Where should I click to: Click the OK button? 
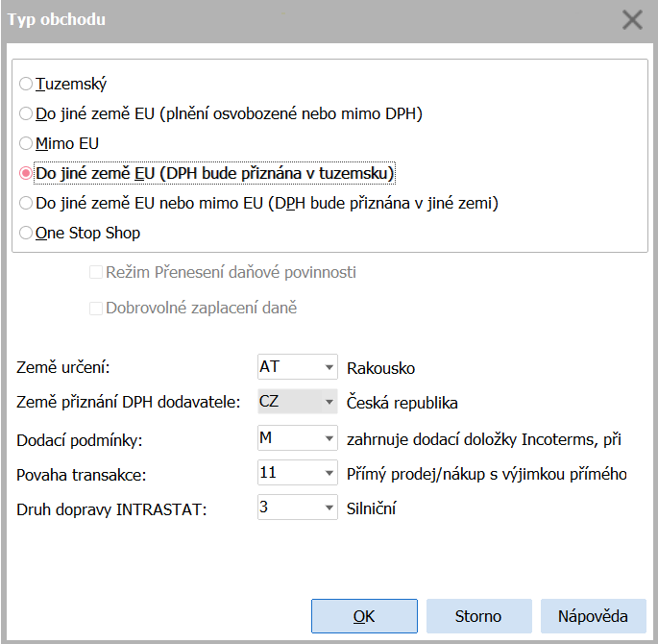click(x=364, y=616)
